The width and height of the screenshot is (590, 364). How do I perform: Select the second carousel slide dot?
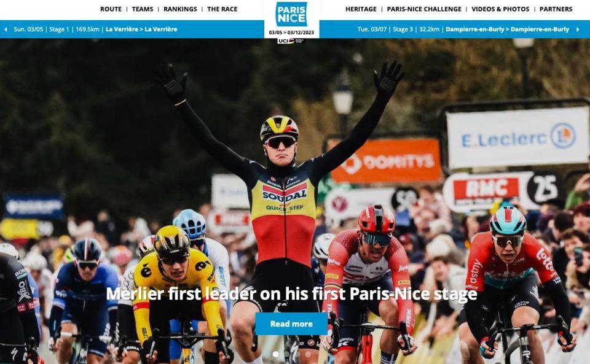coord(286,354)
